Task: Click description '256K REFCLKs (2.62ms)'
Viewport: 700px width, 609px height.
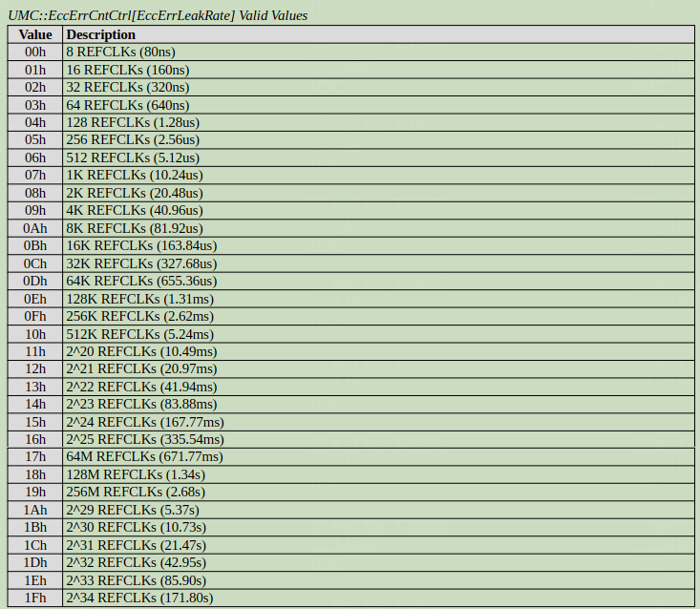Action: pos(140,316)
